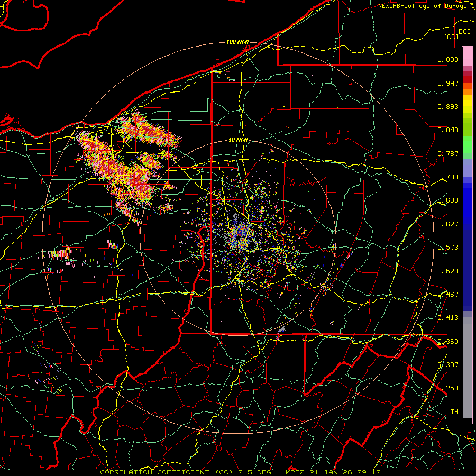The image size is (476, 476).
Task: Click the 50 NMI range ring label
Action: click(x=238, y=140)
